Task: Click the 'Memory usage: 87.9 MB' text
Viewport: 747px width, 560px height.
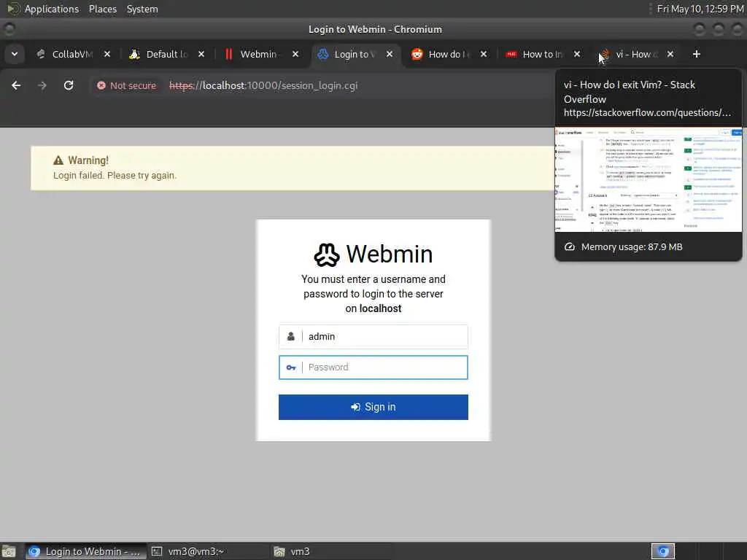Action: click(x=632, y=246)
